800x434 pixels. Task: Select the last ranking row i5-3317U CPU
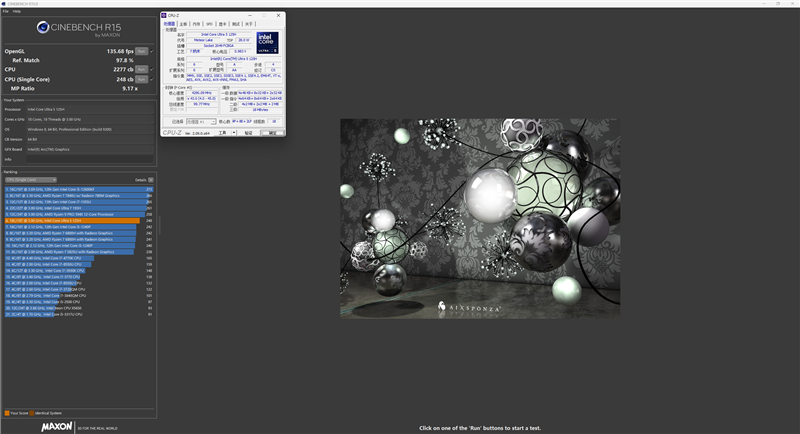[79, 314]
